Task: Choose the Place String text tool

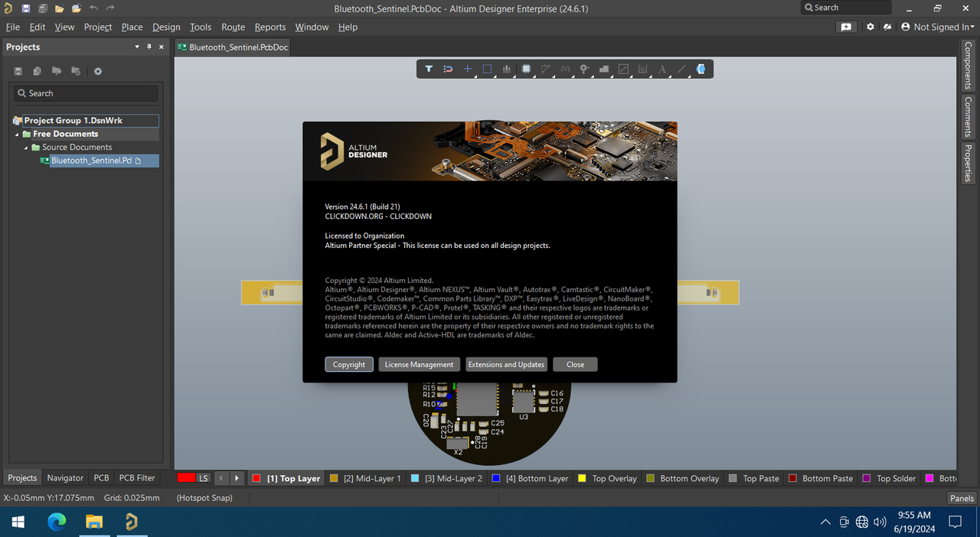Action: (662, 69)
